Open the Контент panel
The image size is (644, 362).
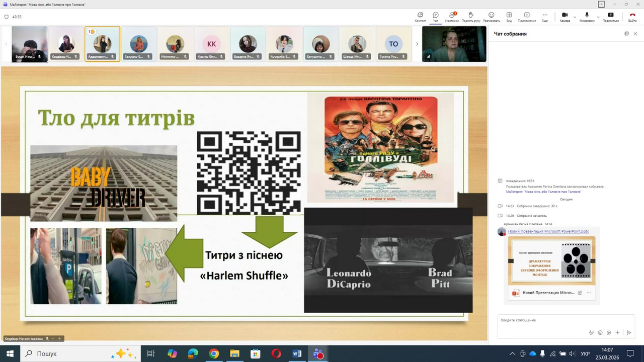click(420, 17)
